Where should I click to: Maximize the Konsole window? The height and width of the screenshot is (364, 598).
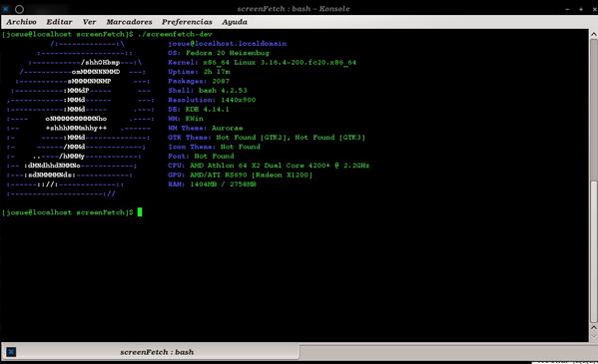point(581,9)
